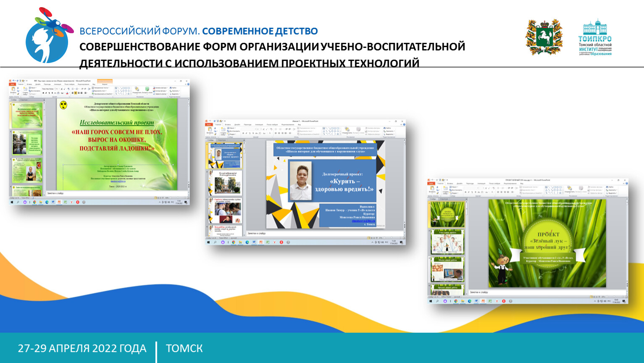Click the PowerPoint taskbar icon under the pea project
644x363 pixels.
pyautogui.click(x=59, y=202)
